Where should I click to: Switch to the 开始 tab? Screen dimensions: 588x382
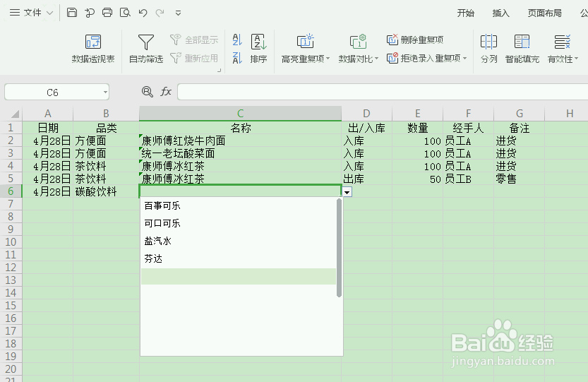pos(465,13)
